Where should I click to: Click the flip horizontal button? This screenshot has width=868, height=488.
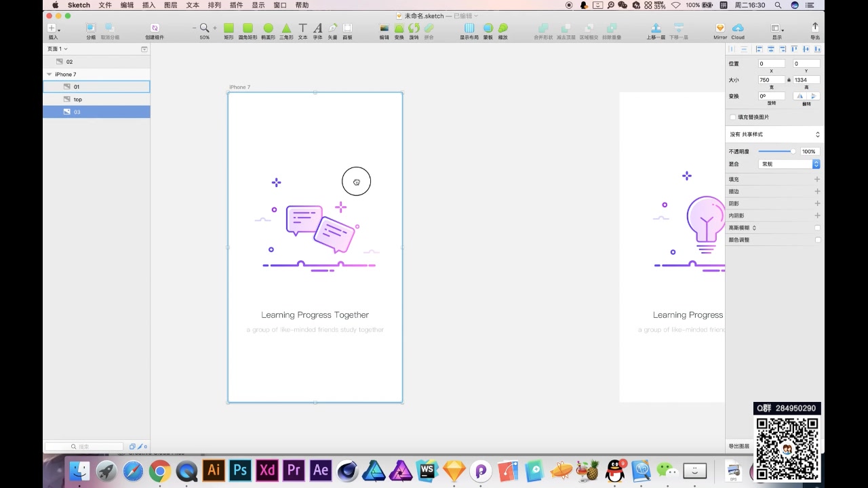point(800,96)
